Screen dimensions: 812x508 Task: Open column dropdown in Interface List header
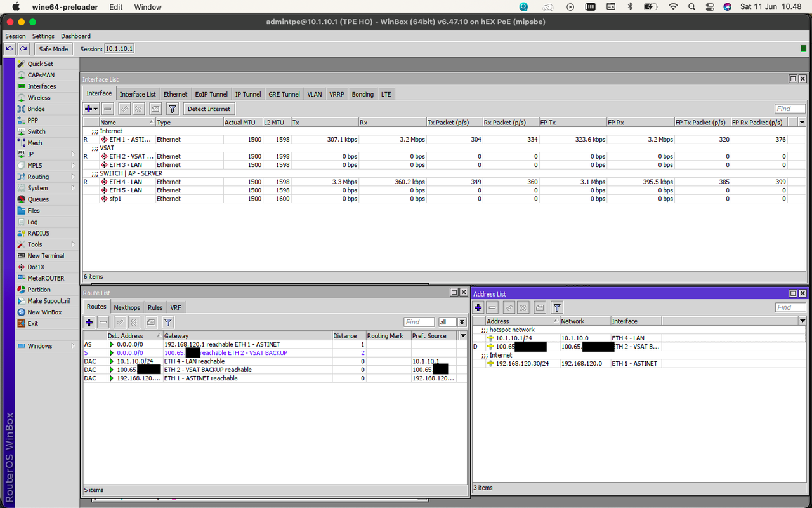pyautogui.click(x=802, y=123)
